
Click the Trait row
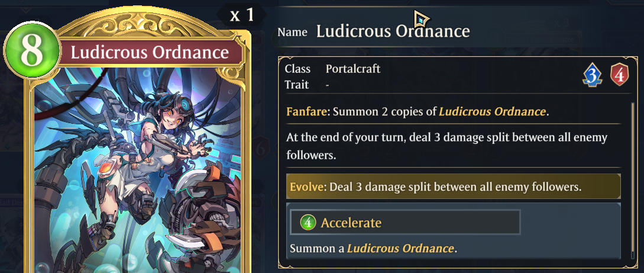(x=306, y=85)
